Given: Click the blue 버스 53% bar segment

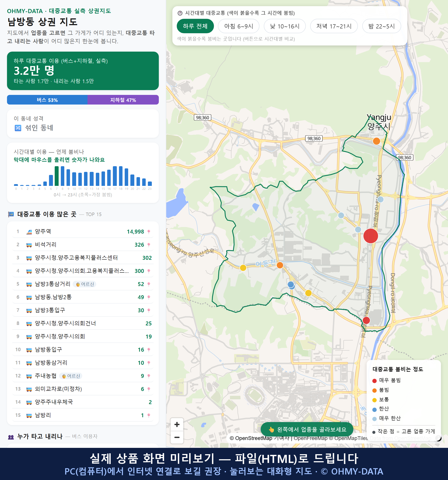Looking at the screenshot, I should pyautogui.click(x=47, y=100).
